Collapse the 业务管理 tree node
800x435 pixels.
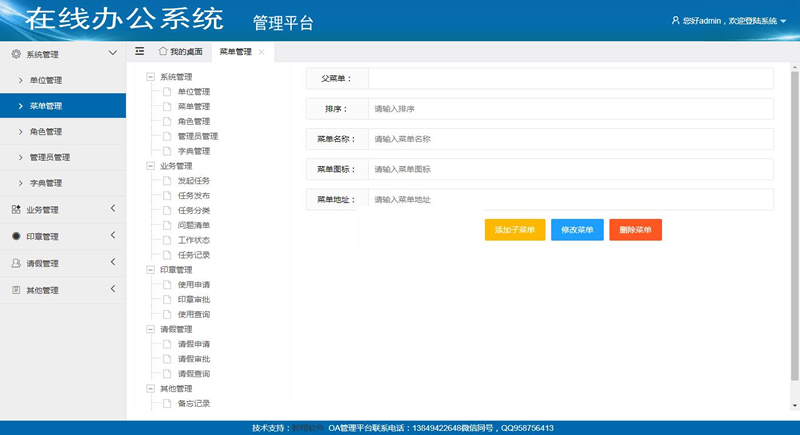(x=150, y=166)
